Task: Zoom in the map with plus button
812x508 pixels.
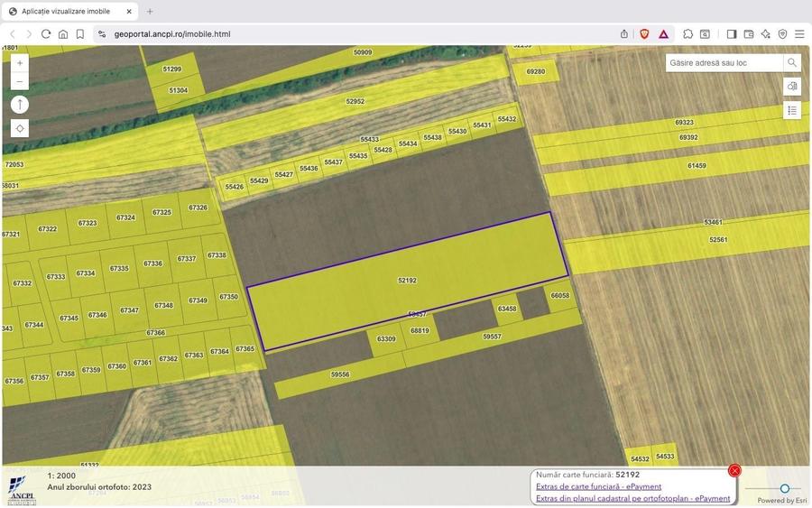Action: point(20,63)
